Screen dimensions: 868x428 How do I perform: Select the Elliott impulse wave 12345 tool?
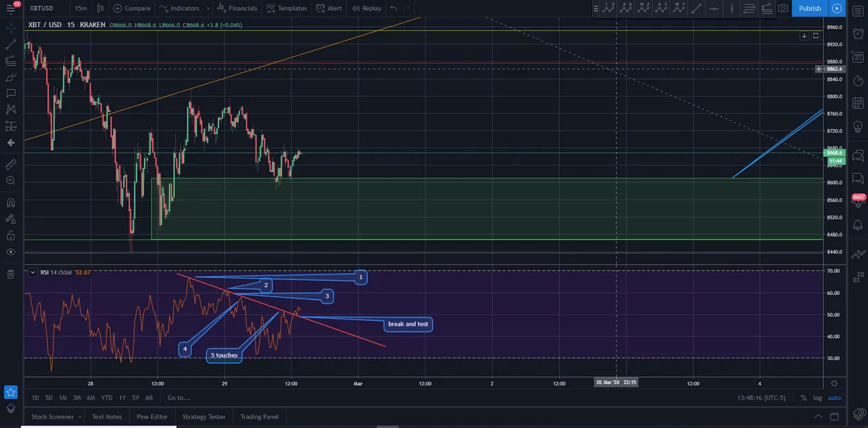pos(608,8)
